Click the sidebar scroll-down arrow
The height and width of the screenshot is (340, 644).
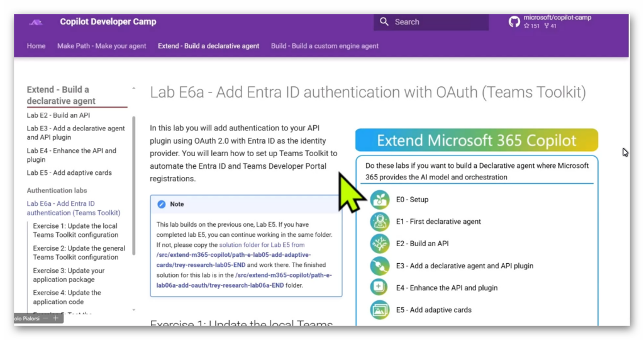click(133, 310)
